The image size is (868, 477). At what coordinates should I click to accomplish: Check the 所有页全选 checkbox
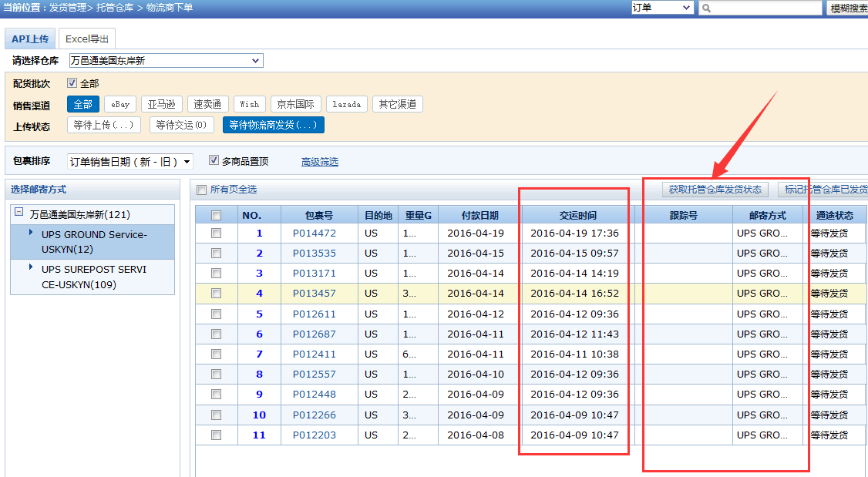[x=202, y=190]
